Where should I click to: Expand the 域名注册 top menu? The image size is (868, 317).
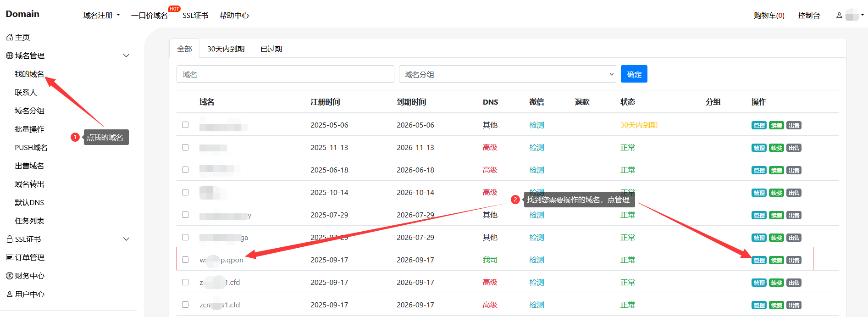101,16
